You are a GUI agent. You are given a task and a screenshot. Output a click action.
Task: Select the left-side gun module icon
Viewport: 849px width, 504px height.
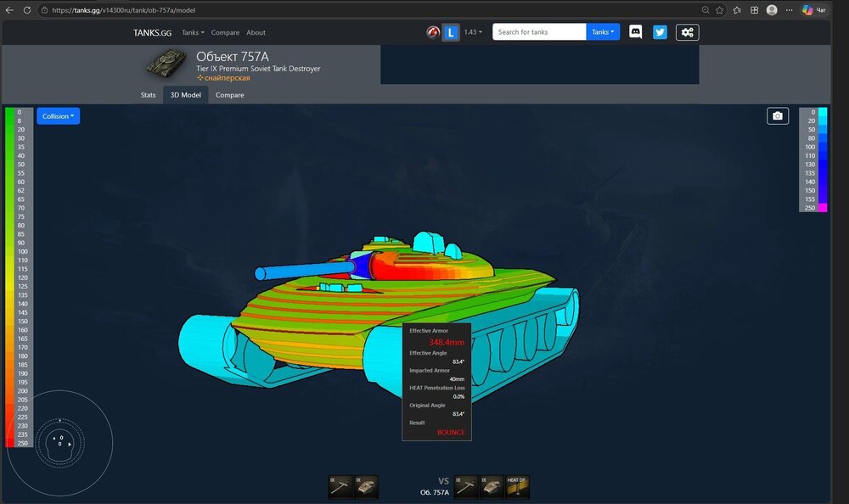click(x=340, y=486)
